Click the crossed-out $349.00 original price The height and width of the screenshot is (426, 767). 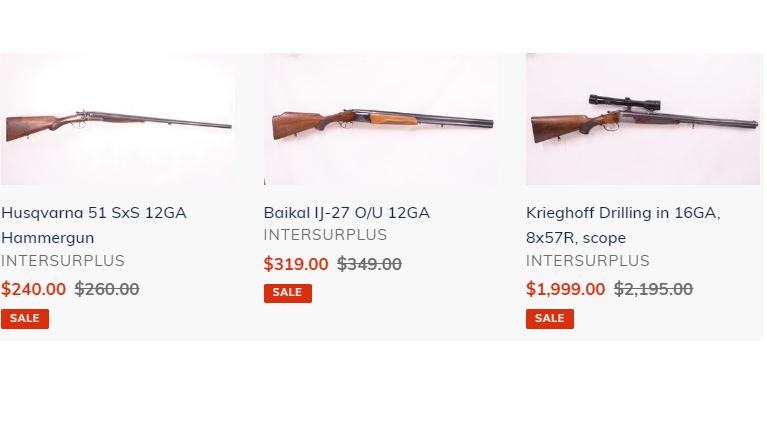[x=369, y=264]
